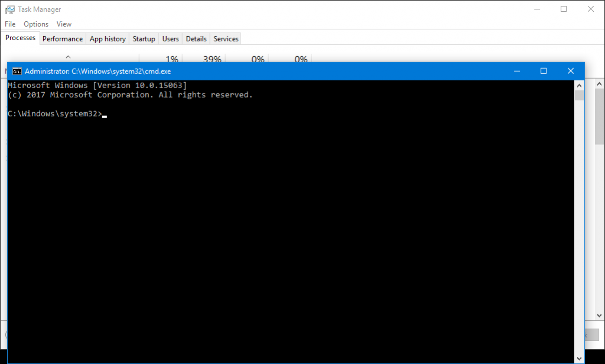Sort processes by the 0% Network column
The width and height of the screenshot is (605, 364).
[x=300, y=58]
